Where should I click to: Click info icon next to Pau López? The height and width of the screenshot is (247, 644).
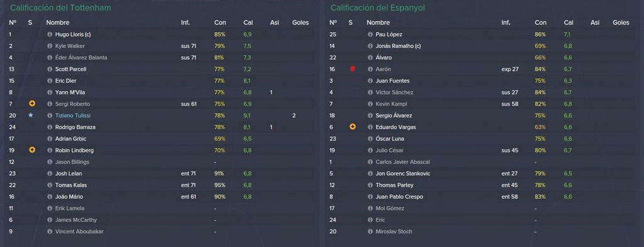[370, 35]
